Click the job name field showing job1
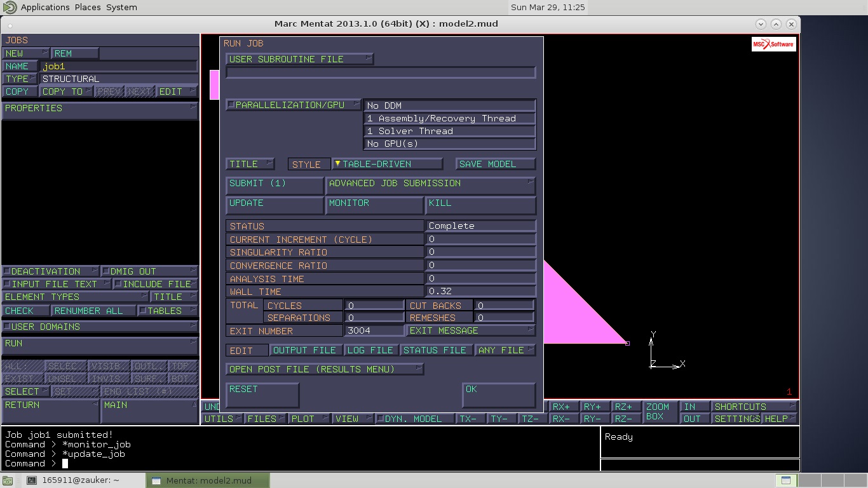This screenshot has width=868, height=488. tap(119, 66)
